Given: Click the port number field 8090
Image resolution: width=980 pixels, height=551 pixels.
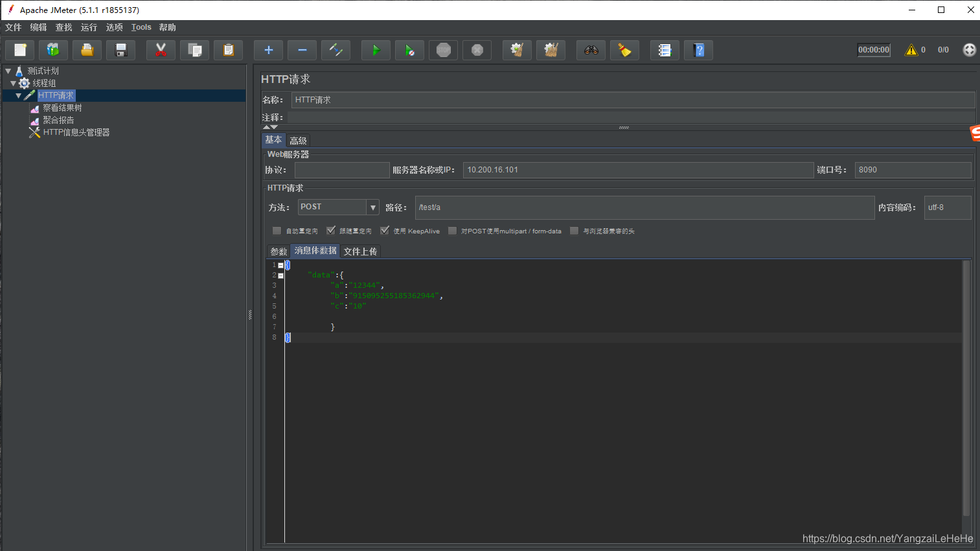Looking at the screenshot, I should (x=913, y=170).
